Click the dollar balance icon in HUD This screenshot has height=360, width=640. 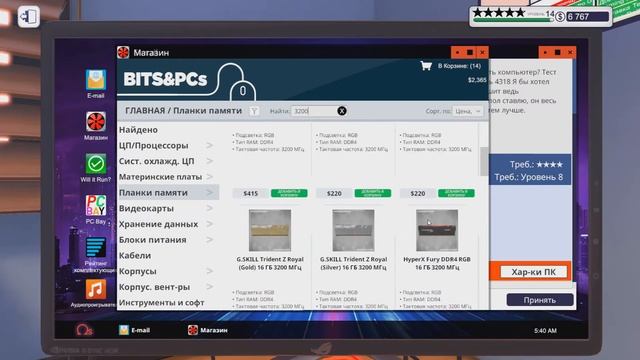[x=560, y=16]
